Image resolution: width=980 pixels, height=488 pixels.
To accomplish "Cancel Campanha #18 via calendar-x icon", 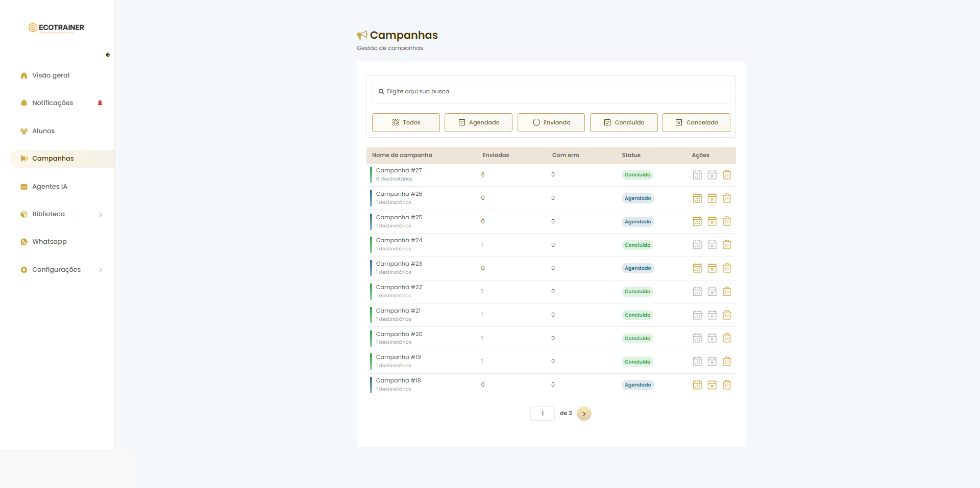I will point(712,385).
